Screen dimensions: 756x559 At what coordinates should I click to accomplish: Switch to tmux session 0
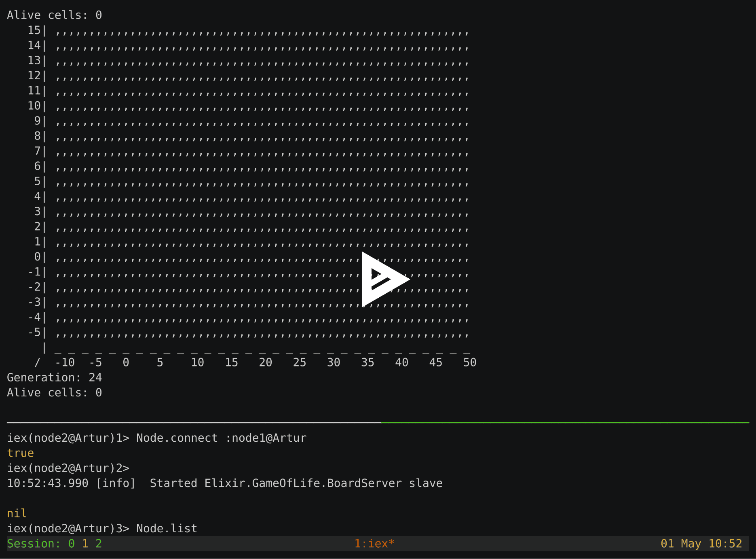click(x=72, y=544)
